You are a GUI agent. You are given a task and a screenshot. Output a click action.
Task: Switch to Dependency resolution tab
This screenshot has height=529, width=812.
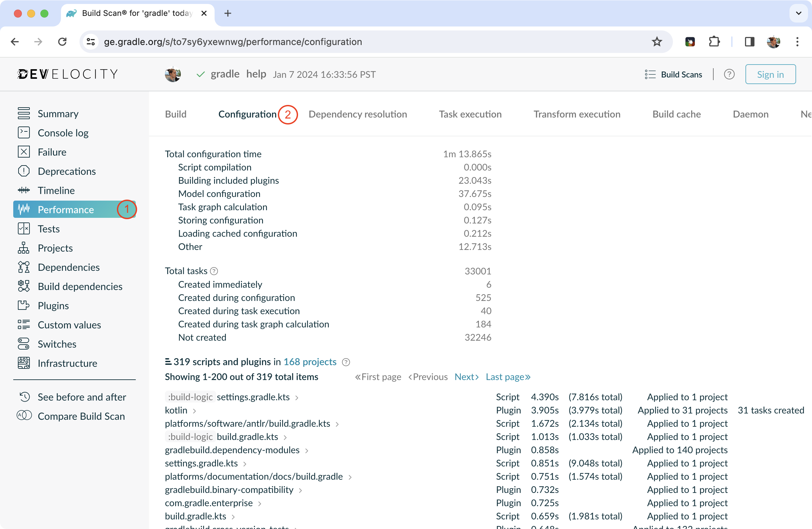point(358,114)
